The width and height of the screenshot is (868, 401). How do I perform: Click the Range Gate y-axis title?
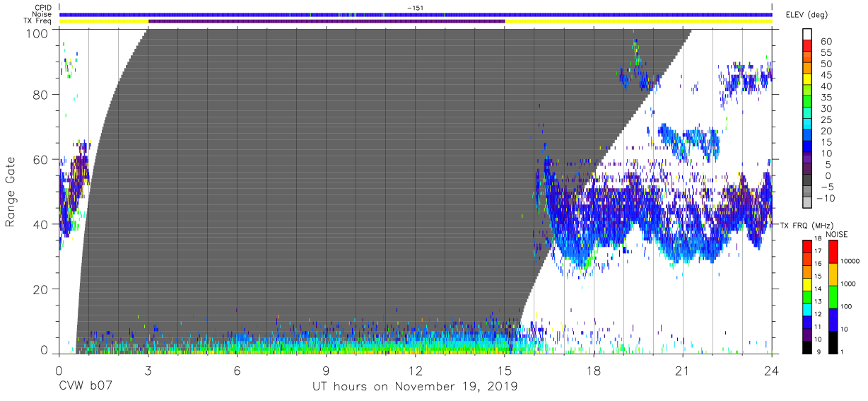[11, 192]
